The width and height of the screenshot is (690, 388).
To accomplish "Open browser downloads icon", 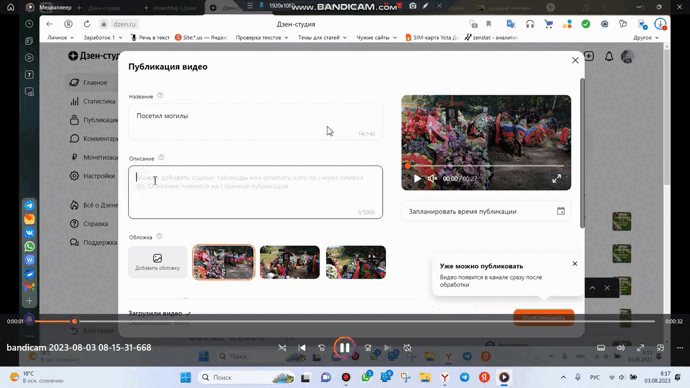I will click(660, 24).
